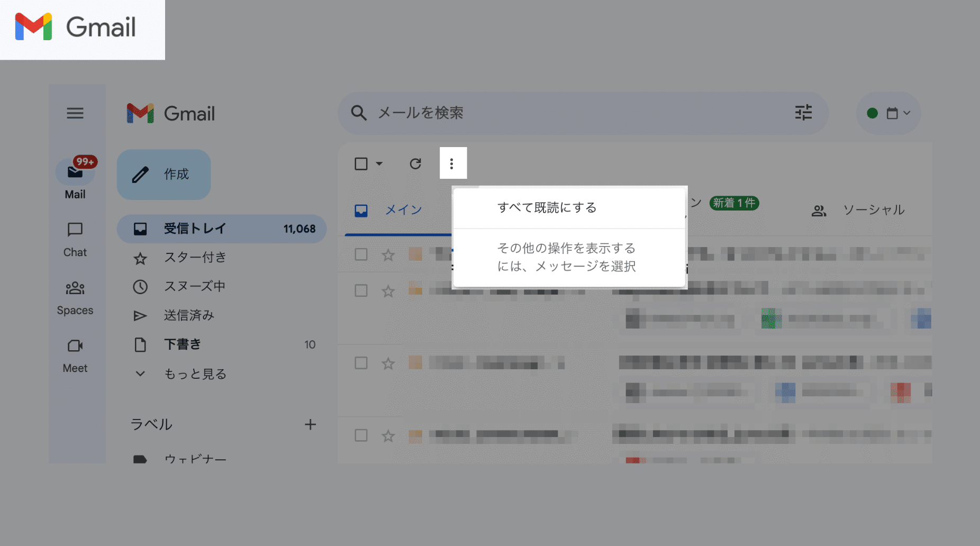980x546 pixels.
Task: Toggle the select-all checkbox in toolbar
Action: tap(361, 163)
